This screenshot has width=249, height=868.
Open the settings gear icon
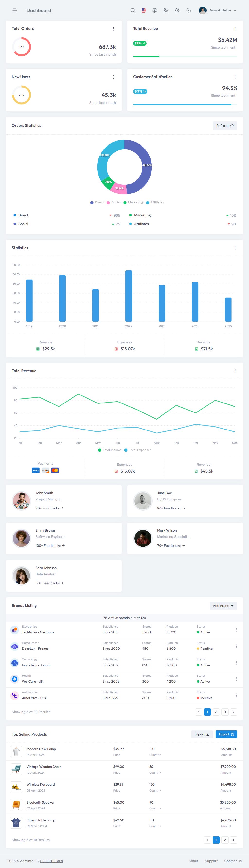[x=177, y=10]
